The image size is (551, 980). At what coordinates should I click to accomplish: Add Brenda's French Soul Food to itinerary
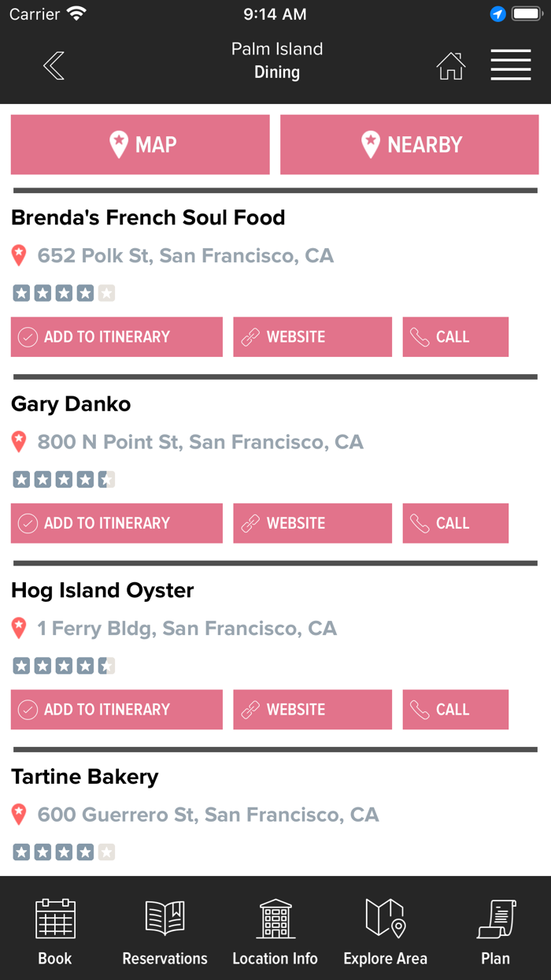coord(116,337)
